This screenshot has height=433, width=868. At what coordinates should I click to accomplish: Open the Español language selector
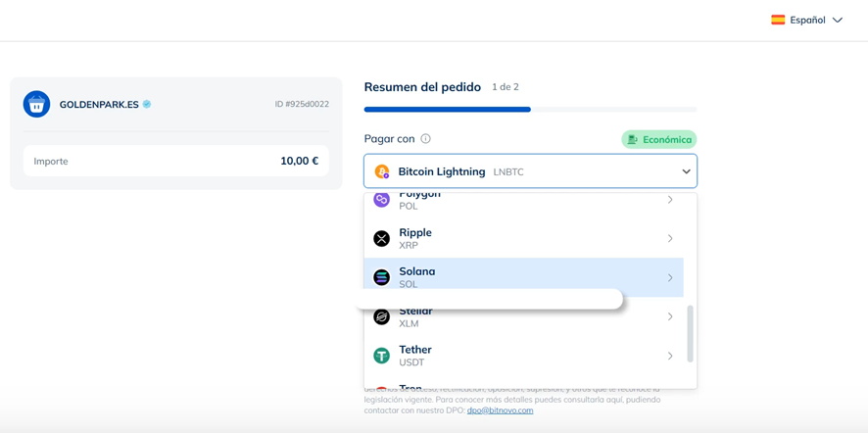pos(806,20)
